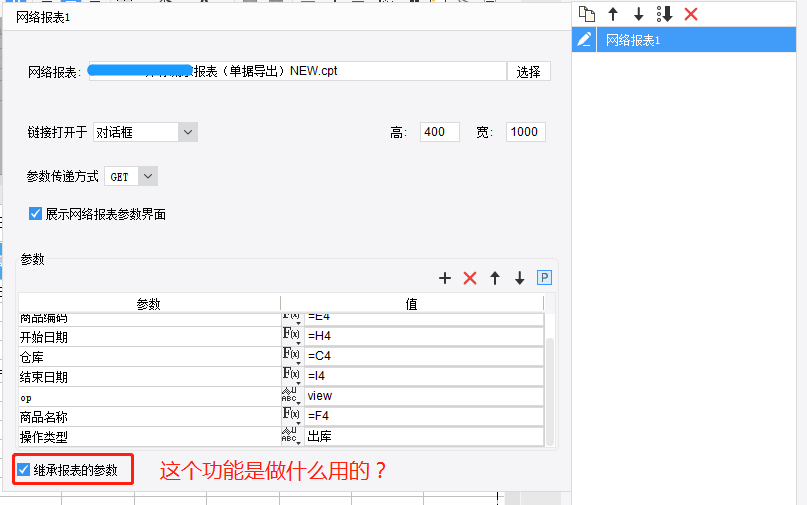Click the 值 column header

click(x=412, y=304)
